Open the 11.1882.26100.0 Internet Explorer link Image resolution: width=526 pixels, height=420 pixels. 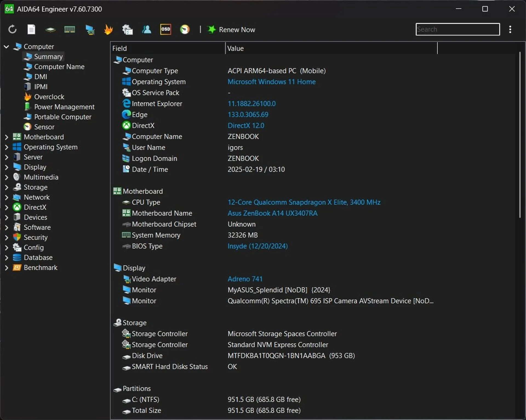coord(251,104)
